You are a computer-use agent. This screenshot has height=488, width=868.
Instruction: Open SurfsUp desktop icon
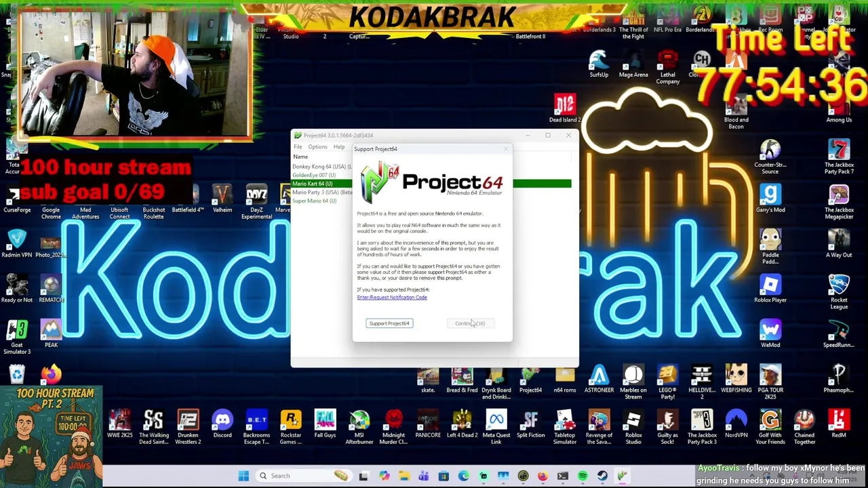click(599, 64)
